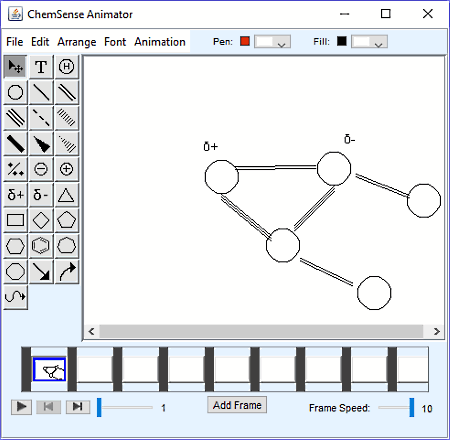Open the Edit menu
Viewport: 450px width, 440px height.
40,42
